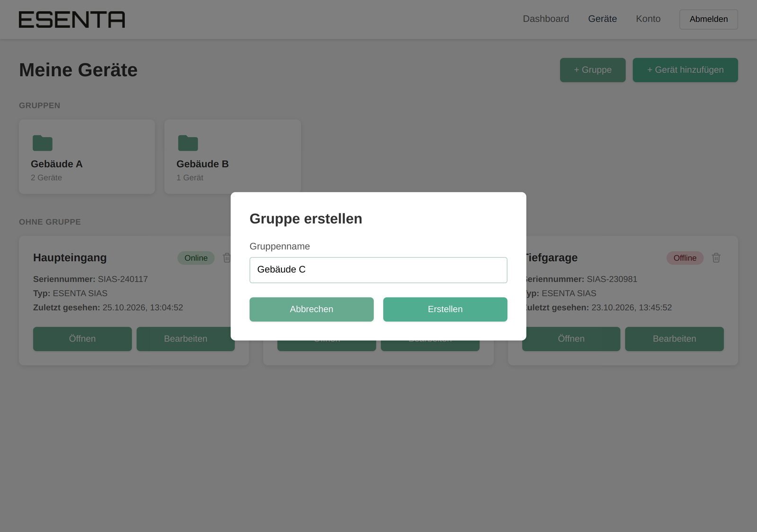
Task: Click serial number SIAS-240117
Action: point(123,279)
